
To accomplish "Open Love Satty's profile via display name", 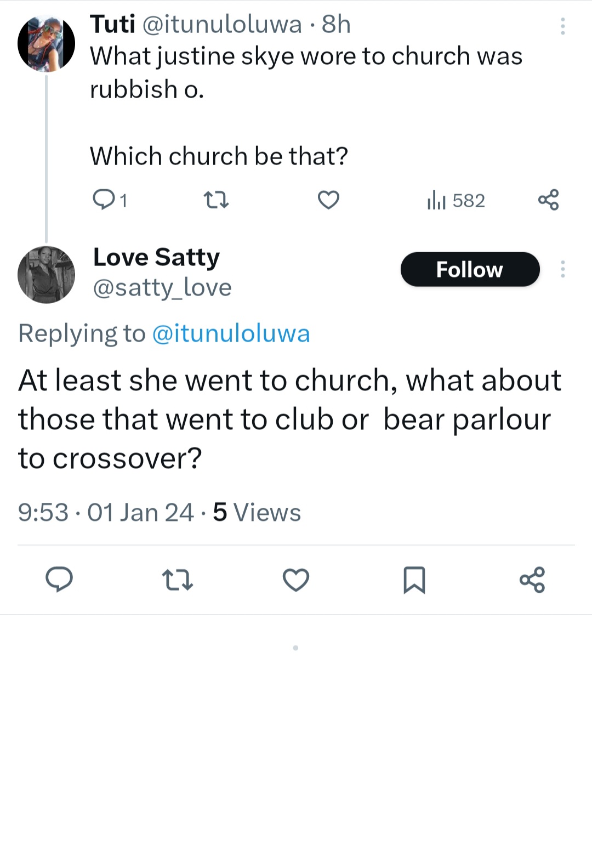I will 156,257.
